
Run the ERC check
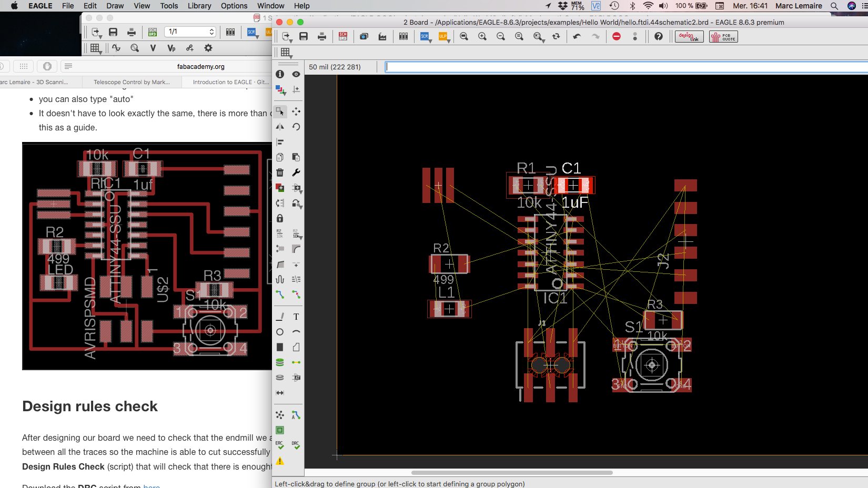280,445
